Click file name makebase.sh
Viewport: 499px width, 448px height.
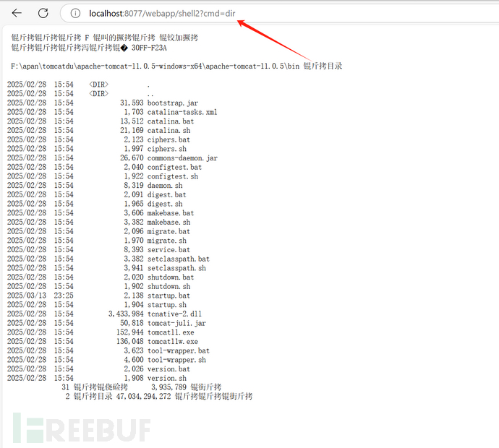point(169,223)
